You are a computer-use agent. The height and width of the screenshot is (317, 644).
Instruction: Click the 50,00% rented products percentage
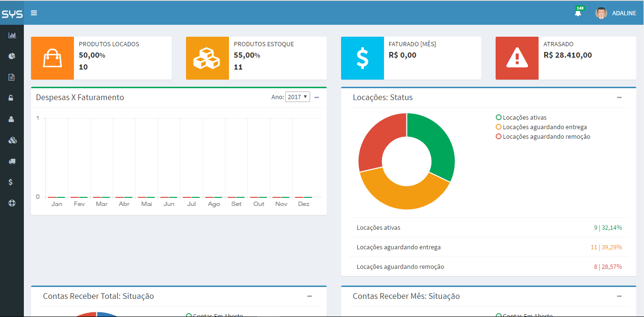coord(92,55)
